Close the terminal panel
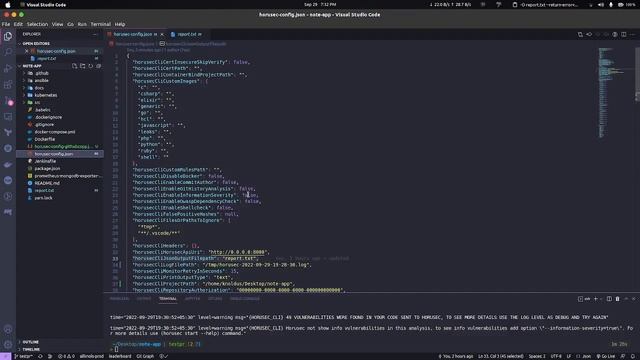 click(x=634, y=299)
